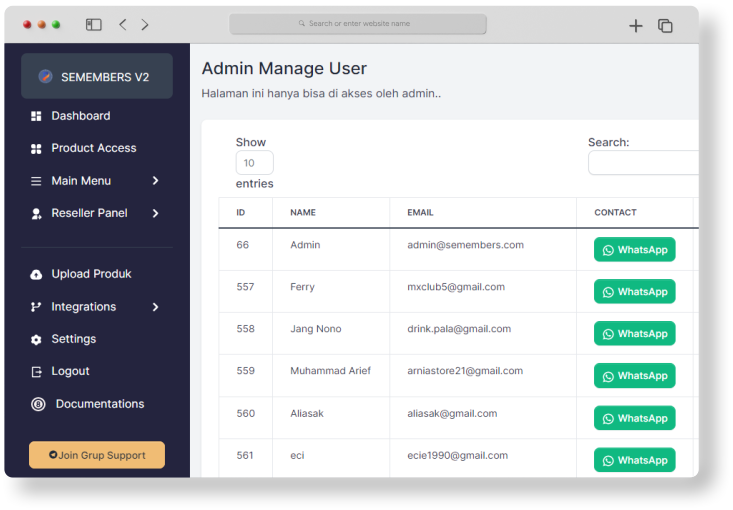733x510 pixels.
Task: Click the Settings gear icon
Action: (x=37, y=339)
